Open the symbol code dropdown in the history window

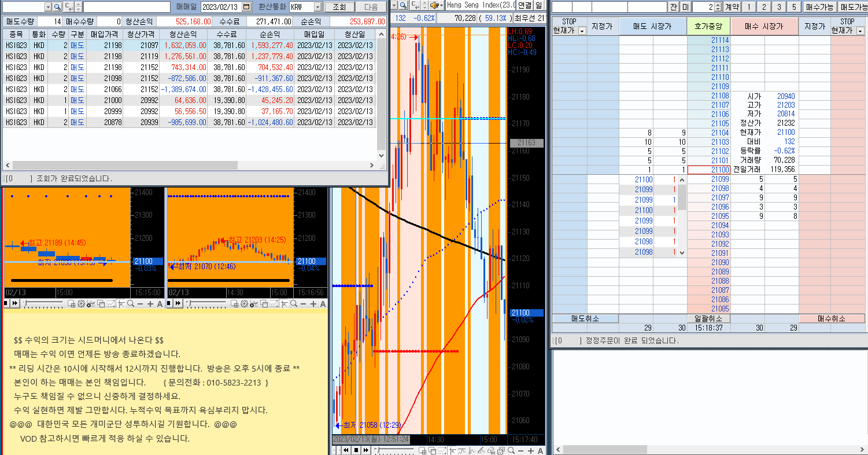[48, 7]
